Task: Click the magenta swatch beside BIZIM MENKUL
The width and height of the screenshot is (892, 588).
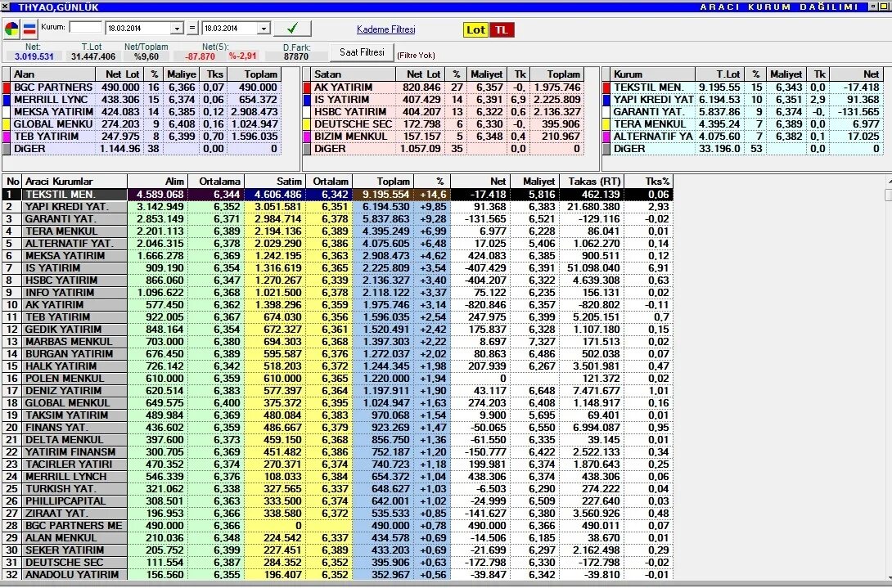Action: (307, 137)
